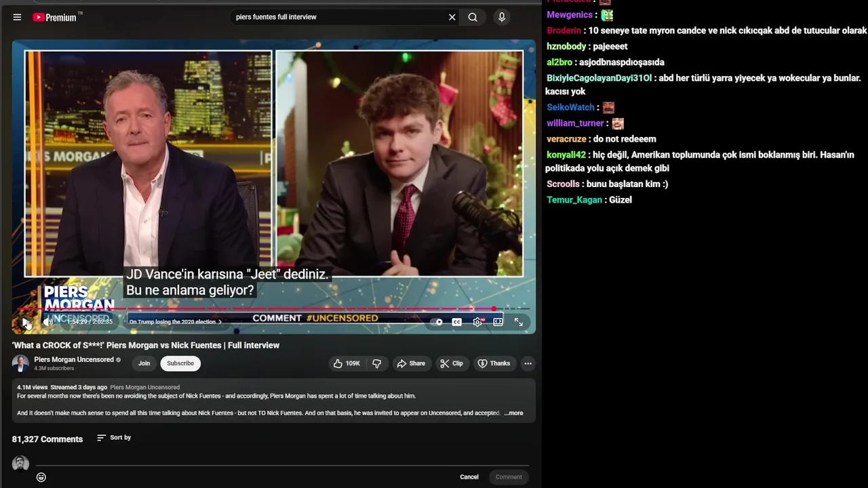Open more actions three-dot menu
This screenshot has height=488, width=868.
point(528,363)
